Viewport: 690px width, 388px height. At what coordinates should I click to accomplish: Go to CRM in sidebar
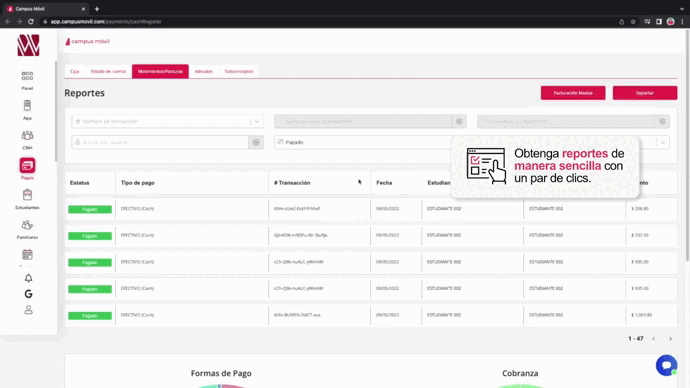(27, 139)
